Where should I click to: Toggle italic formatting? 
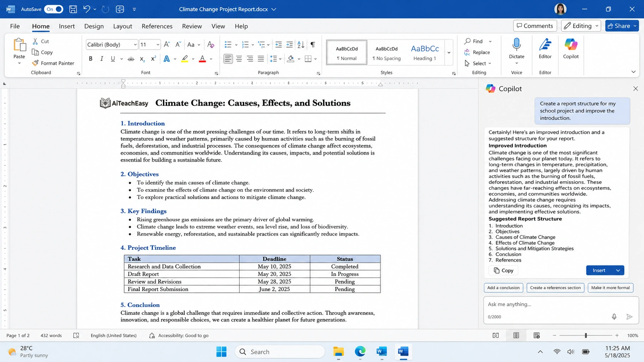tap(102, 59)
